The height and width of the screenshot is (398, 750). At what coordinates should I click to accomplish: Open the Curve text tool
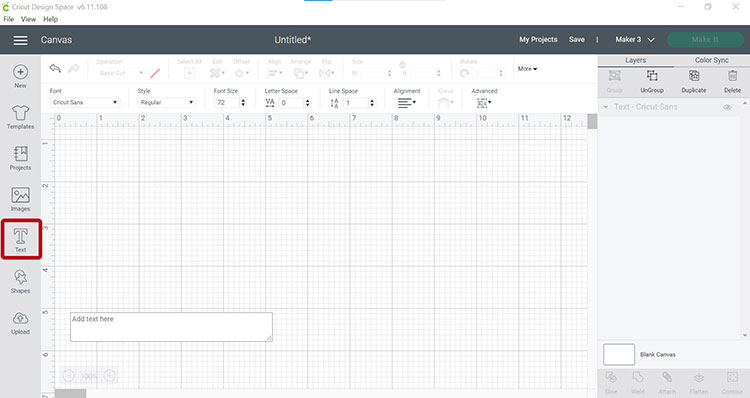click(x=445, y=102)
